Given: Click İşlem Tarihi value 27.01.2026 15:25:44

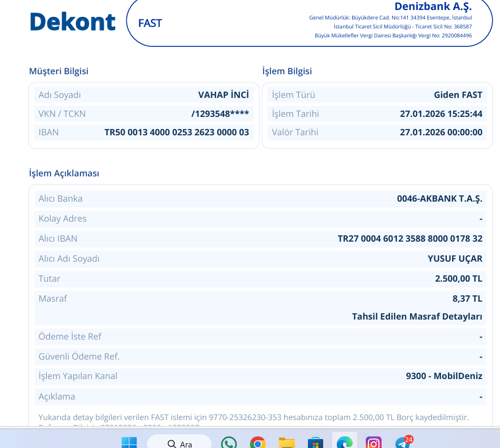Looking at the screenshot, I should tap(441, 114).
